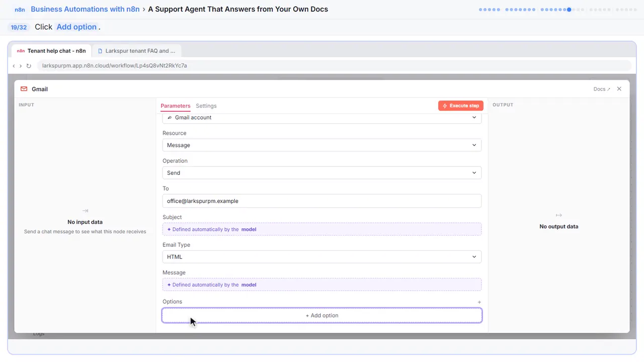Click the Gmail envelope icon in the node header

pos(24,89)
